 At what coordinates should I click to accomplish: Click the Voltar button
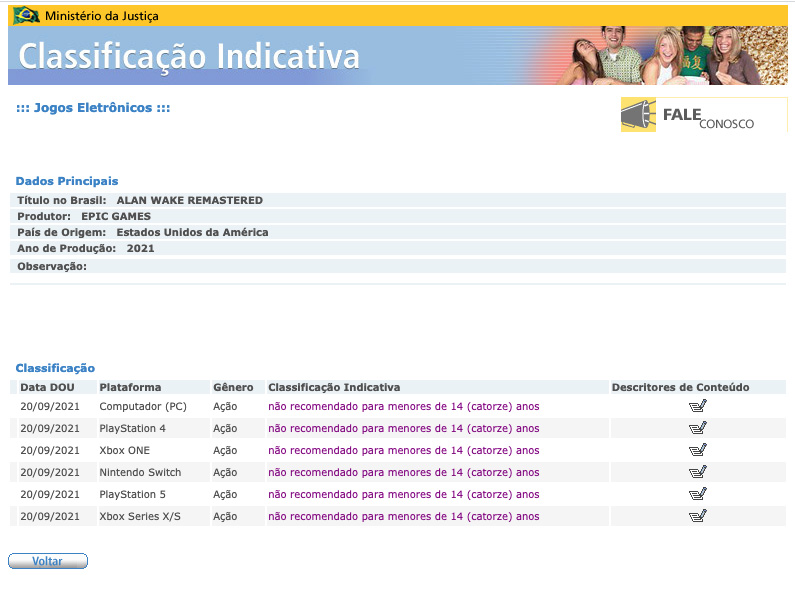(x=48, y=561)
